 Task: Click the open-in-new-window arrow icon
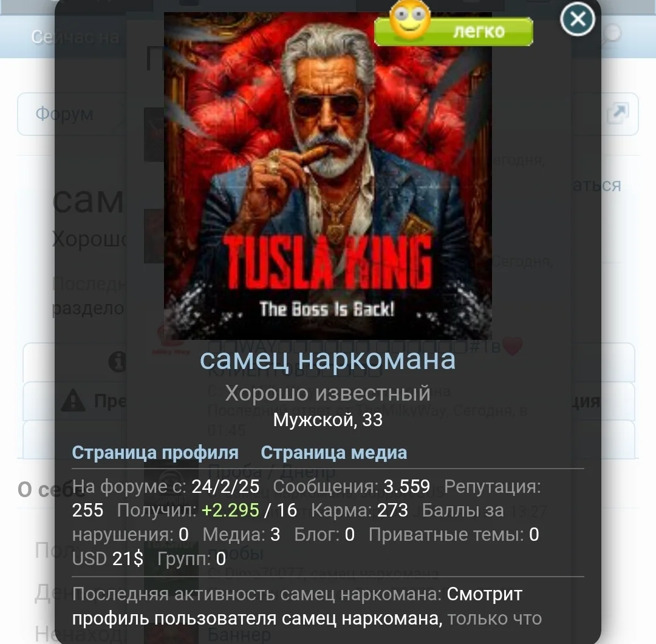coord(618,114)
